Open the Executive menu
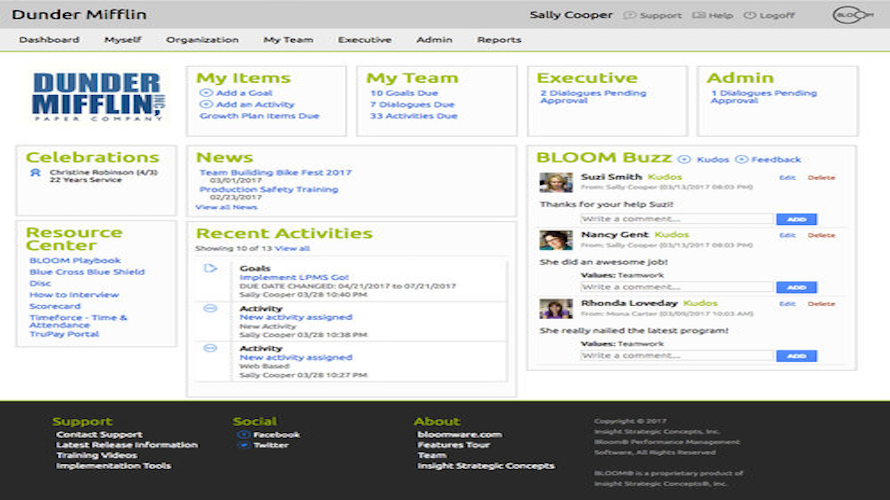This screenshot has height=500, width=890. click(x=365, y=40)
